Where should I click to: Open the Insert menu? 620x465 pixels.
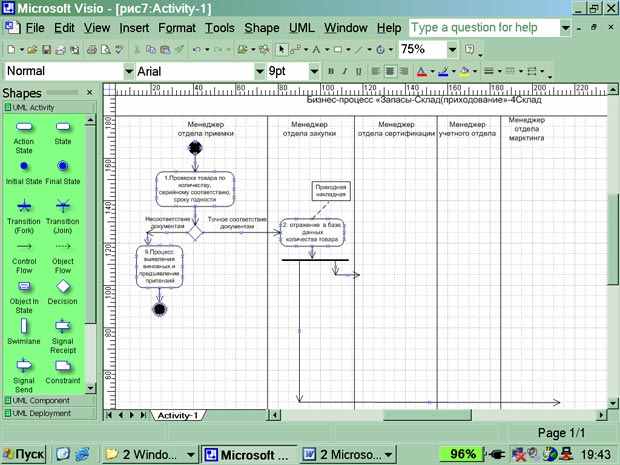pyautogui.click(x=134, y=28)
